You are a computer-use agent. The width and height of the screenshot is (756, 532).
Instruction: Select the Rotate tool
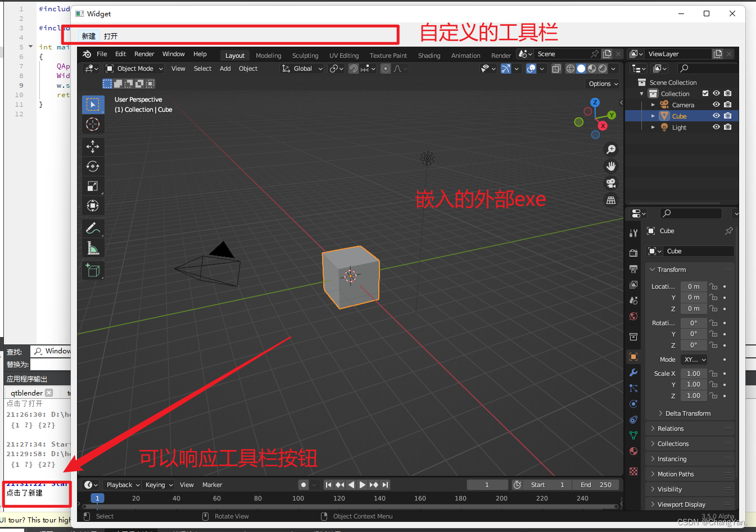click(x=93, y=166)
